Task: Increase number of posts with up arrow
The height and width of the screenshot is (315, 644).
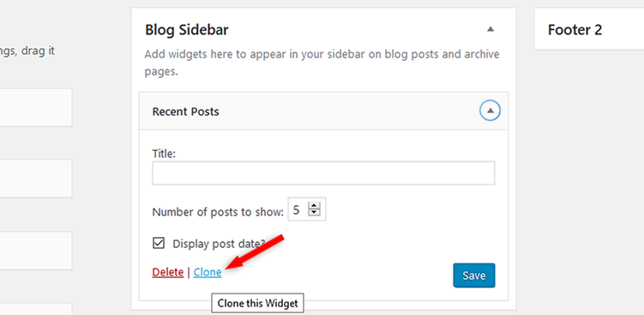Action: [314, 206]
